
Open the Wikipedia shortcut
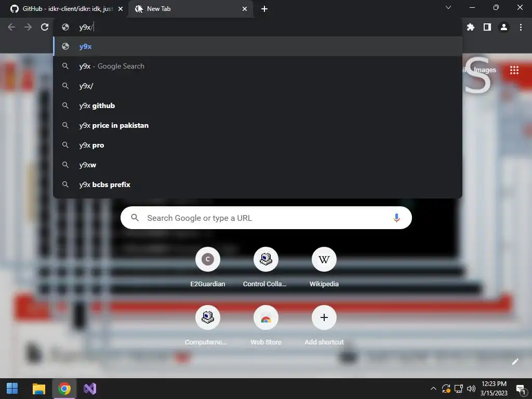point(324,268)
